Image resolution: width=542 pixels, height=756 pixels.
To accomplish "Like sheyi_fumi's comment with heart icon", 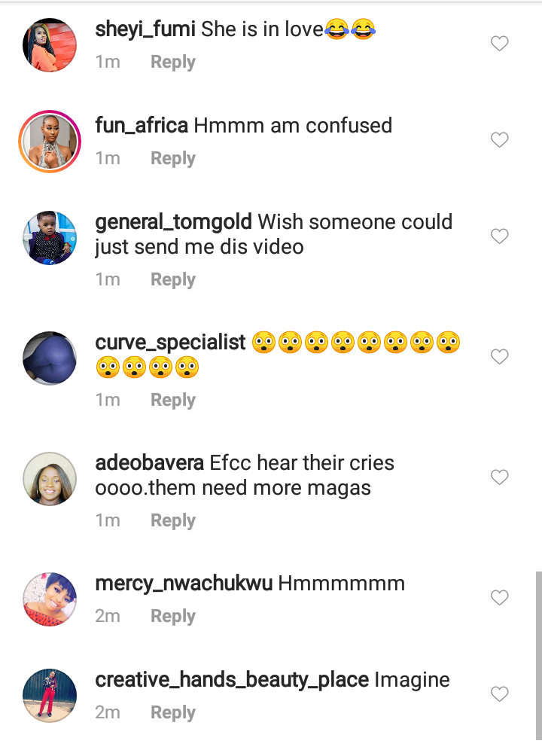I will (x=499, y=44).
